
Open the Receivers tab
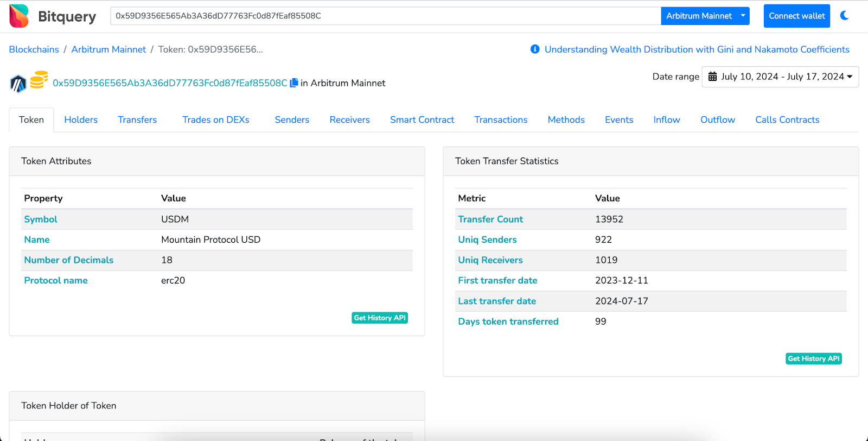tap(349, 119)
